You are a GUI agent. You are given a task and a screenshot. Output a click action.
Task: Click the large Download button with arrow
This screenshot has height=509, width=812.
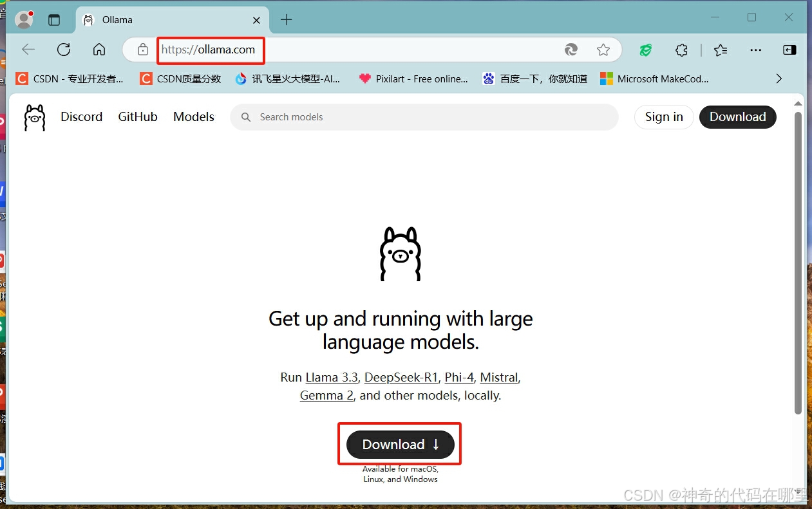click(x=401, y=445)
